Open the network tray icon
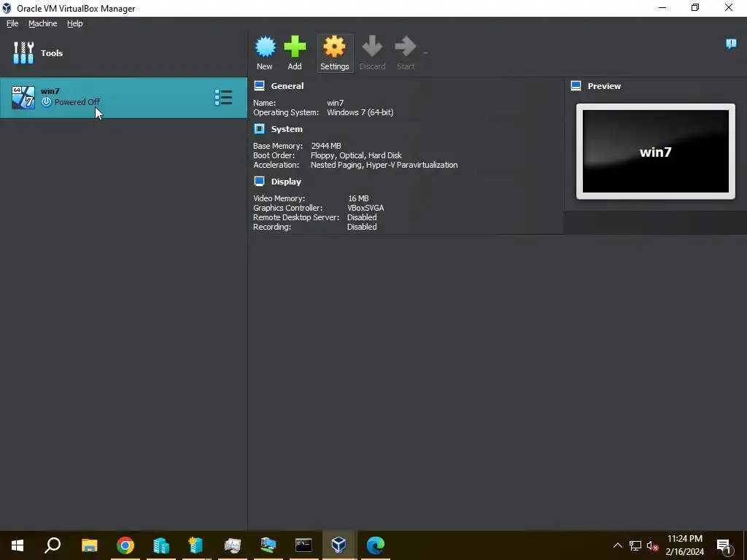Viewport: 747px width, 560px height. click(635, 545)
